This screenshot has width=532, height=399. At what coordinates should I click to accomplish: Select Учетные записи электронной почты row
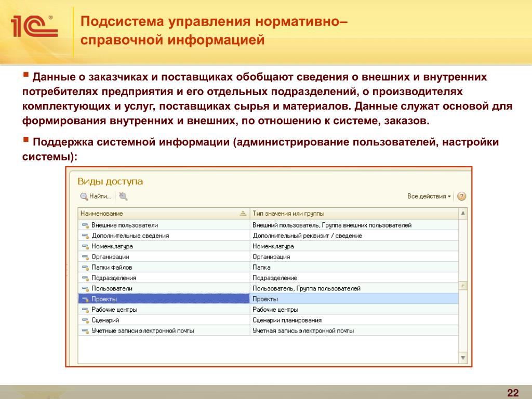(x=268, y=330)
